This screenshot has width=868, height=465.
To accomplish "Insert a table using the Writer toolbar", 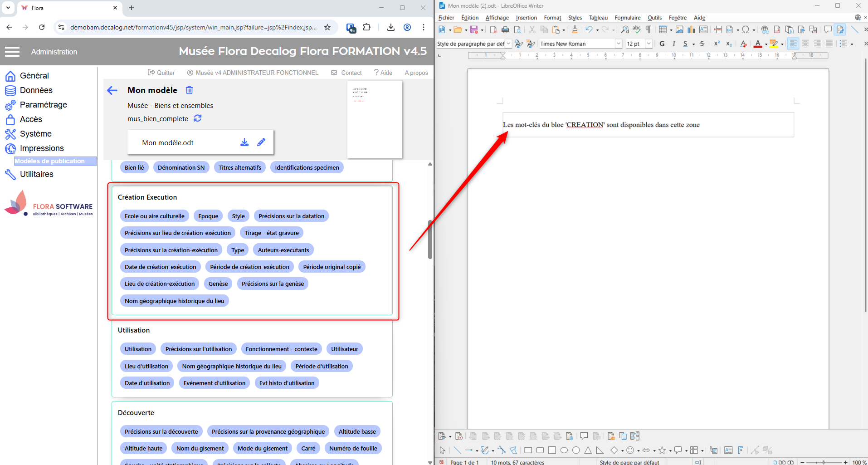I will (663, 30).
